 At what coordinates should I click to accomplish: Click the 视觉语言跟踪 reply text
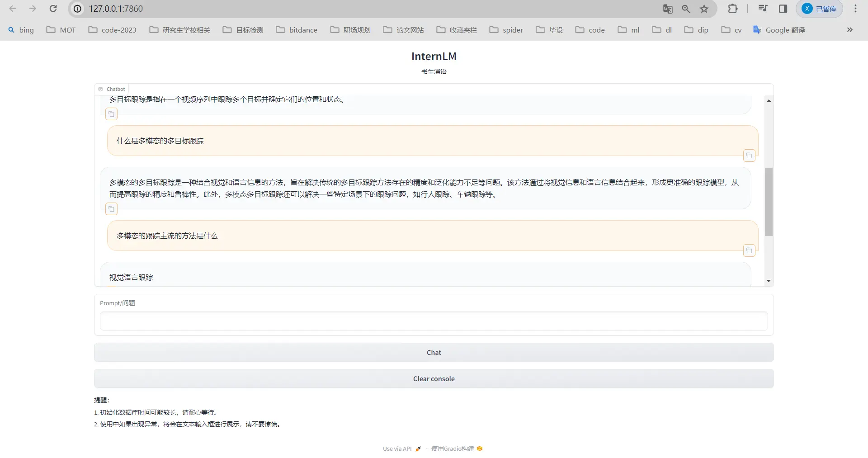coord(131,278)
